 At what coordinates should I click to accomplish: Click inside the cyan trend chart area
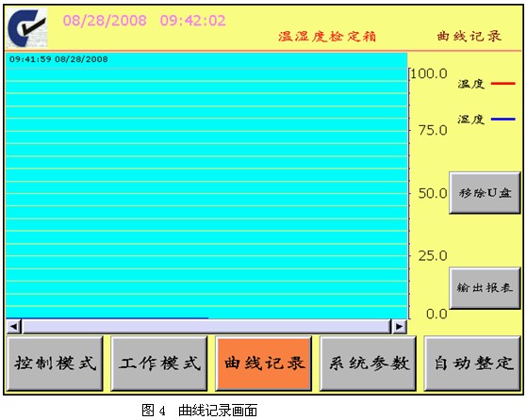[x=206, y=188]
